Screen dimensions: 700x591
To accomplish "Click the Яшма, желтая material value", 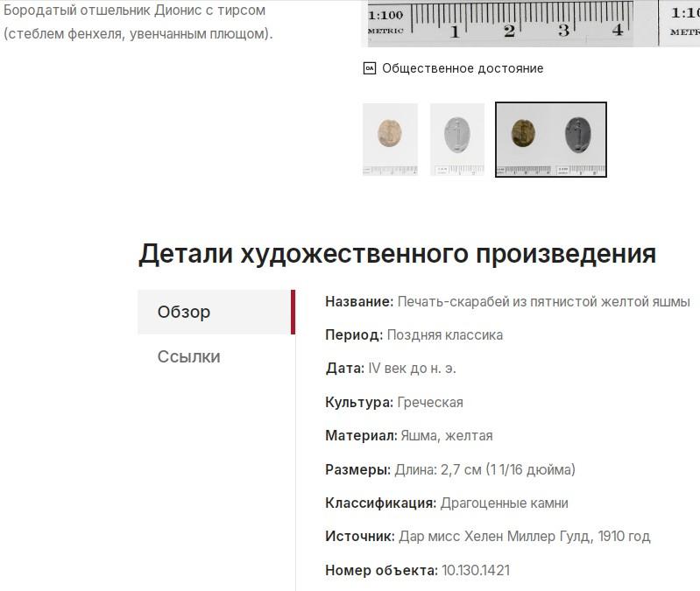I will [446, 435].
